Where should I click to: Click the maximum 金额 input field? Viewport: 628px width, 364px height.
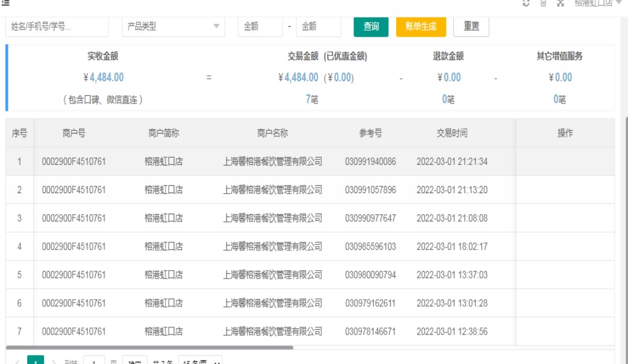(x=318, y=26)
